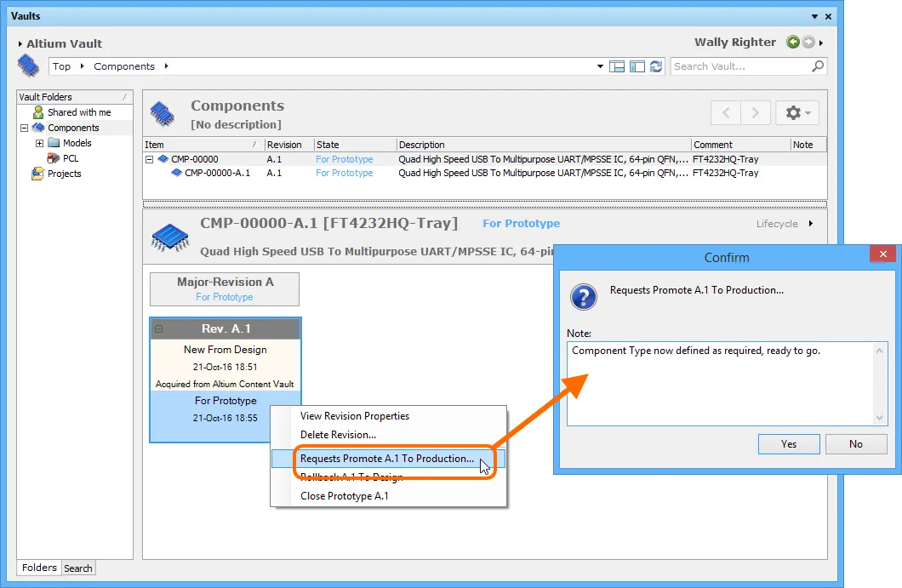Screen dimensions: 902x588
Task: Switch to the Search tab
Action: click(77, 568)
